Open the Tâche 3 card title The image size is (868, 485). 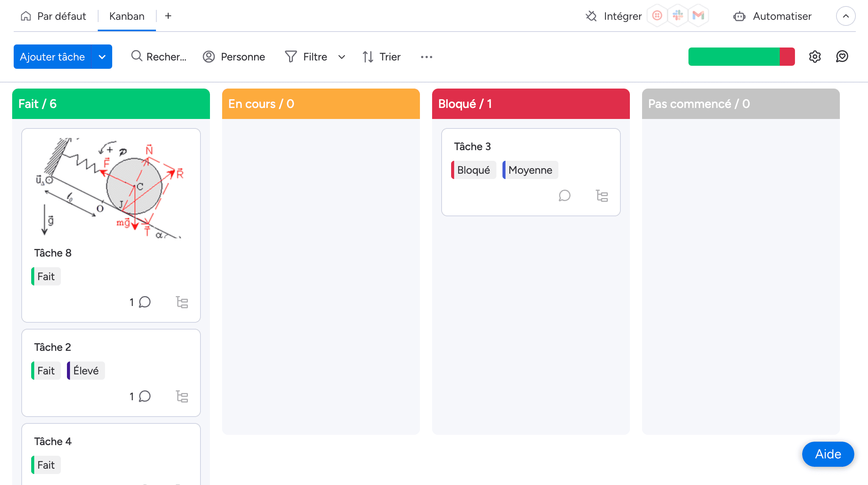pos(472,147)
